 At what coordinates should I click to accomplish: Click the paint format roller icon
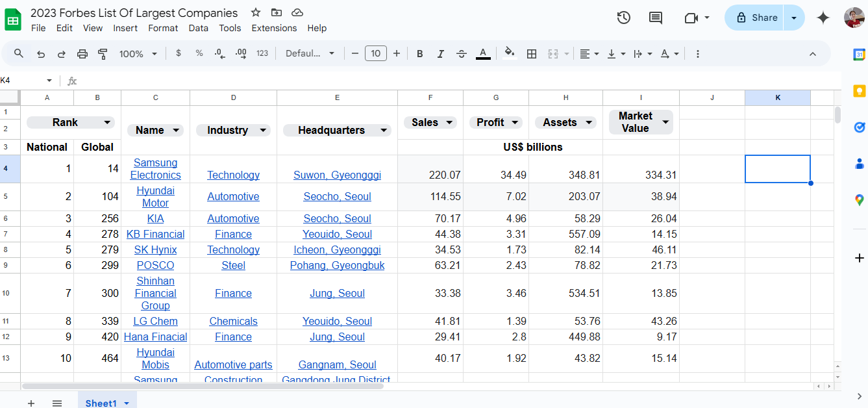pyautogui.click(x=103, y=54)
